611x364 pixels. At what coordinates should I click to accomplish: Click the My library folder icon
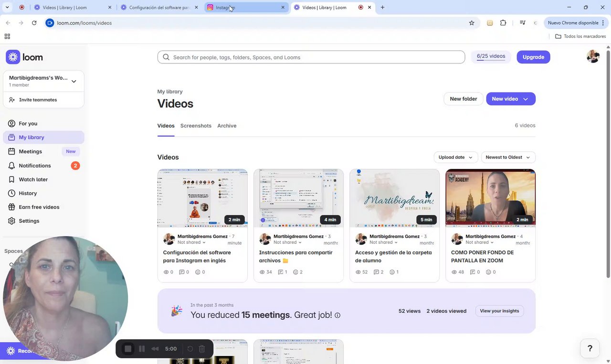[11, 137]
